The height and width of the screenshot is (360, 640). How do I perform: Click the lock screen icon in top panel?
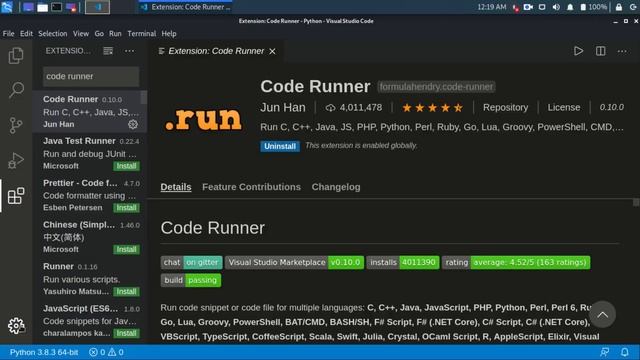pyautogui.click(x=619, y=7)
